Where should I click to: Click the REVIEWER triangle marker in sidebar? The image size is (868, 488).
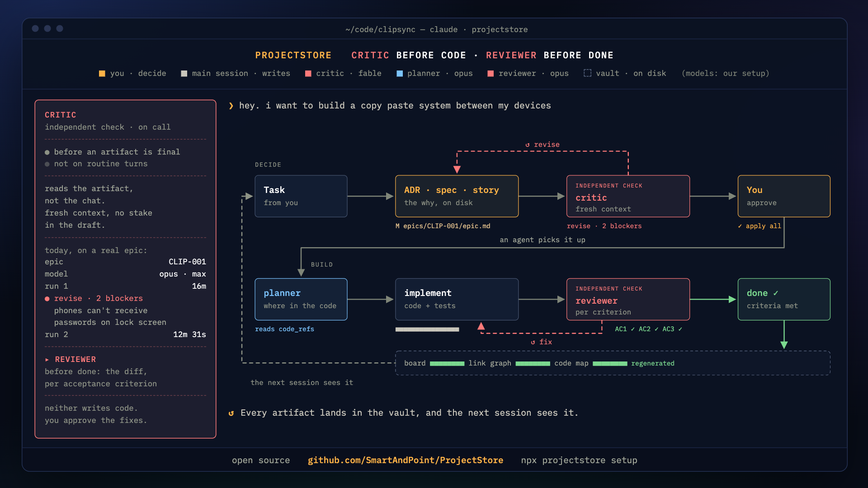pos(47,360)
